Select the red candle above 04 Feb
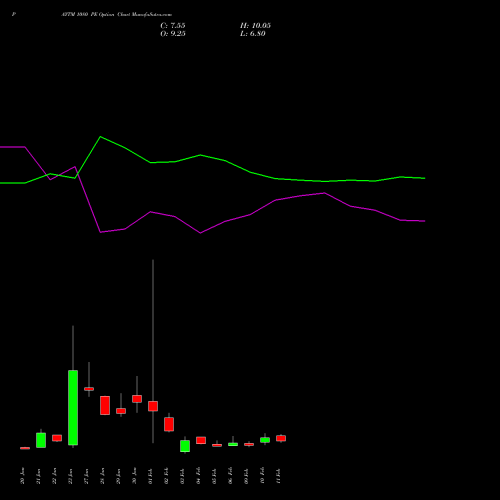The width and height of the screenshot is (500, 500). [201, 440]
